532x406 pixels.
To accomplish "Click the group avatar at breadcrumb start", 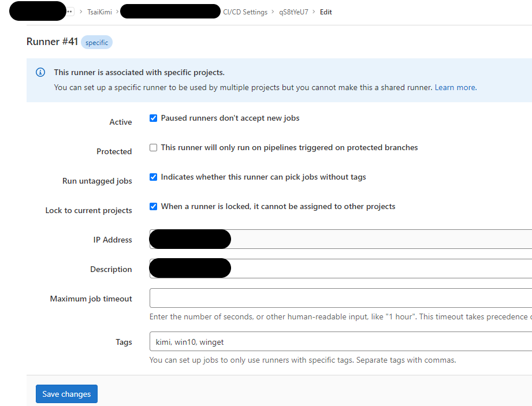I will pos(37,11).
